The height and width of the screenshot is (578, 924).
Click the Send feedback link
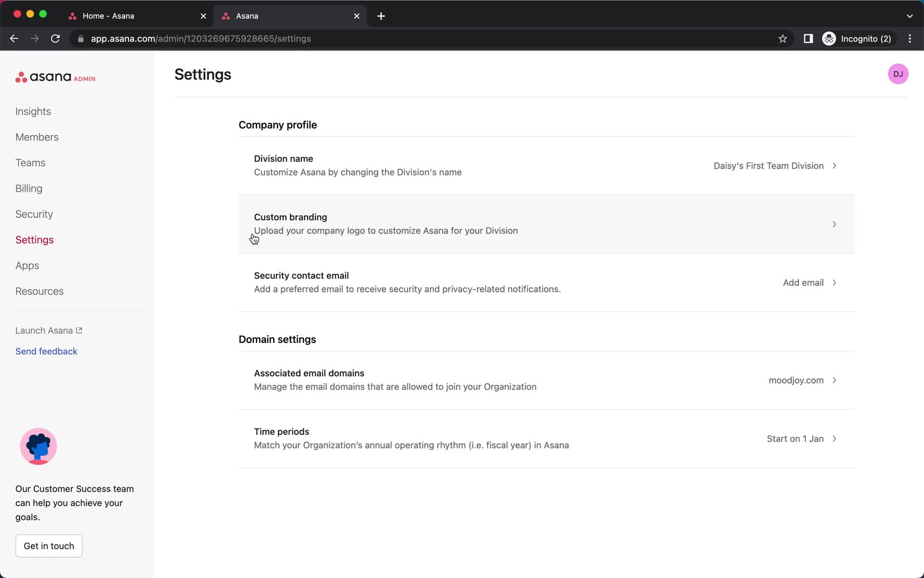tap(47, 352)
